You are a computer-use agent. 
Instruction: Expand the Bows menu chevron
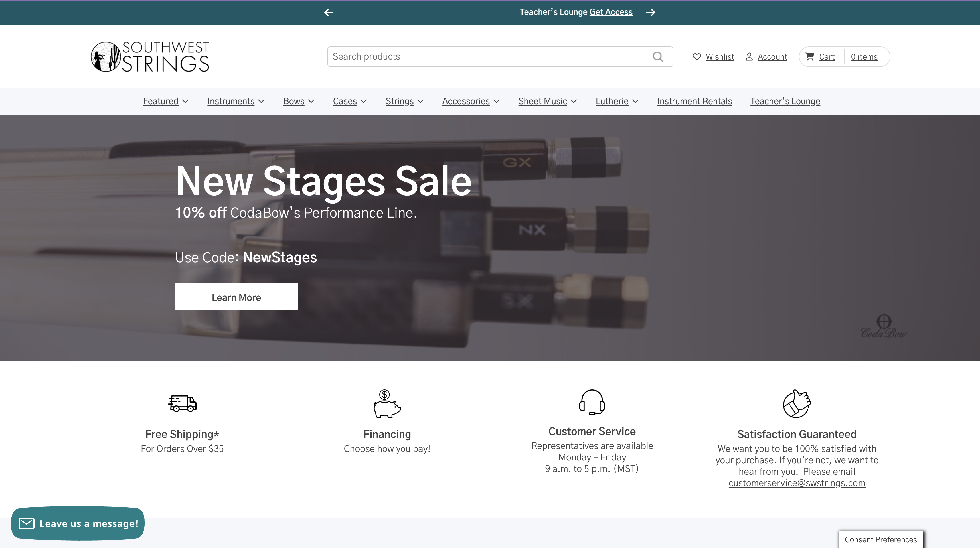coord(311,102)
